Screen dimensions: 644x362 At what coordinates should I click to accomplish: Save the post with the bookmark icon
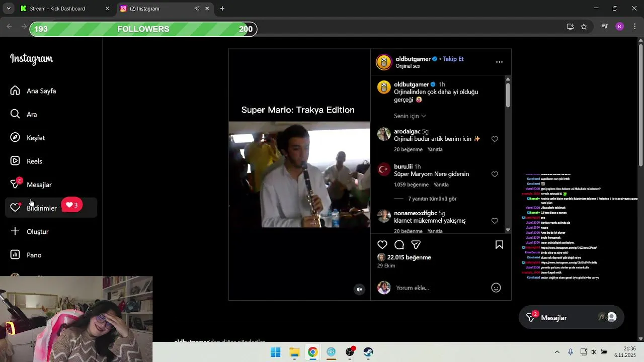(x=499, y=245)
